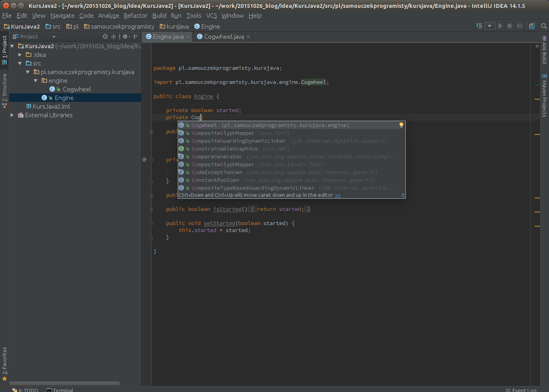Close the Engine.java tab
This screenshot has width=549, height=392.
click(188, 37)
